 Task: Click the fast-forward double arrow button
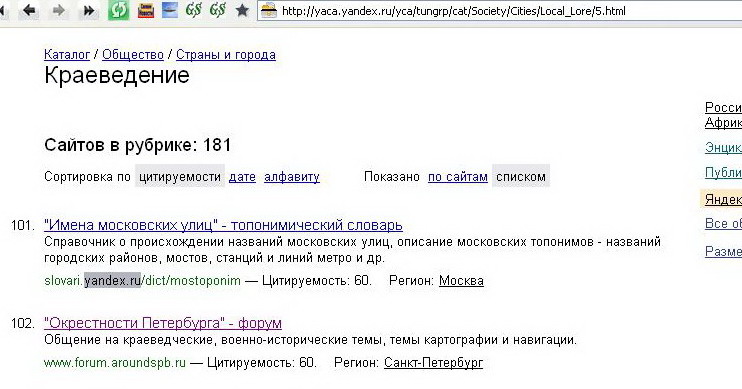pyautogui.click(x=88, y=10)
